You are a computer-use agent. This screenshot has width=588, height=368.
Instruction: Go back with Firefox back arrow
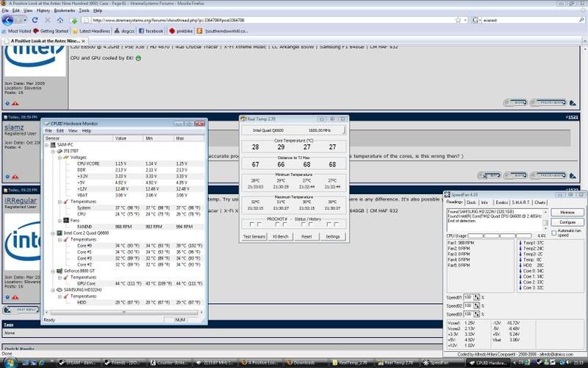(x=7, y=21)
